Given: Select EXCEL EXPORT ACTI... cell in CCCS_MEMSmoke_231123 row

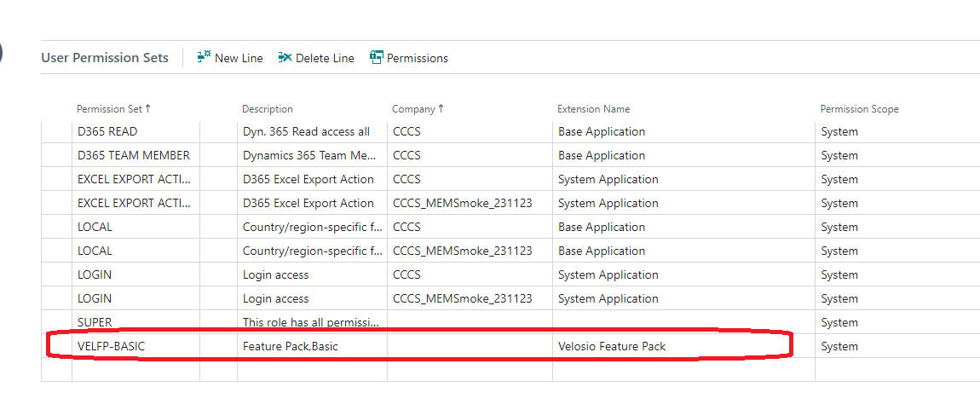Looking at the screenshot, I should coord(135,203).
